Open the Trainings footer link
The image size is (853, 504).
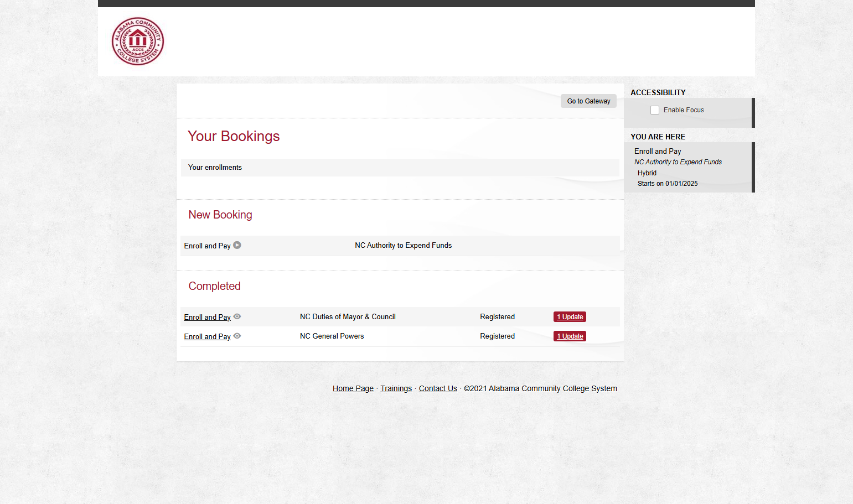pyautogui.click(x=396, y=388)
